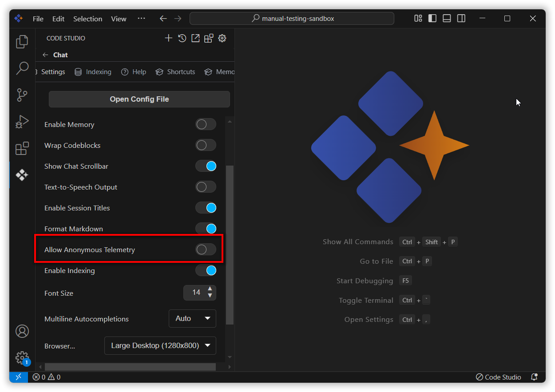Toggle the secondary side bar layout icon
Viewport: 555px width, 392px height.
tap(461, 19)
